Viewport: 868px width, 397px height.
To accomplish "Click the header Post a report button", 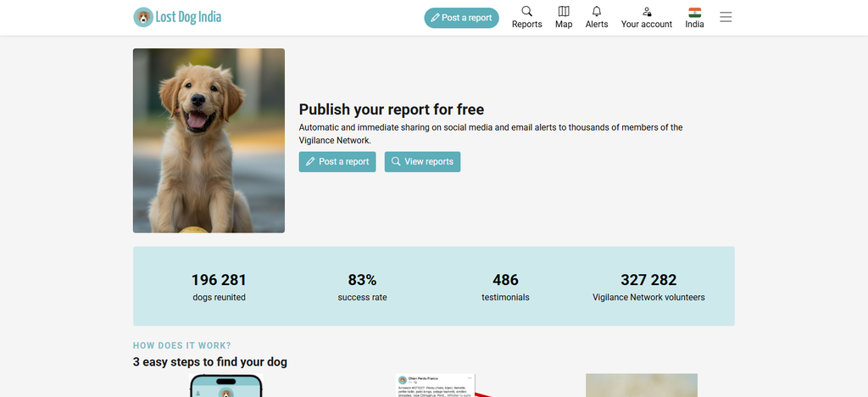I will point(461,18).
